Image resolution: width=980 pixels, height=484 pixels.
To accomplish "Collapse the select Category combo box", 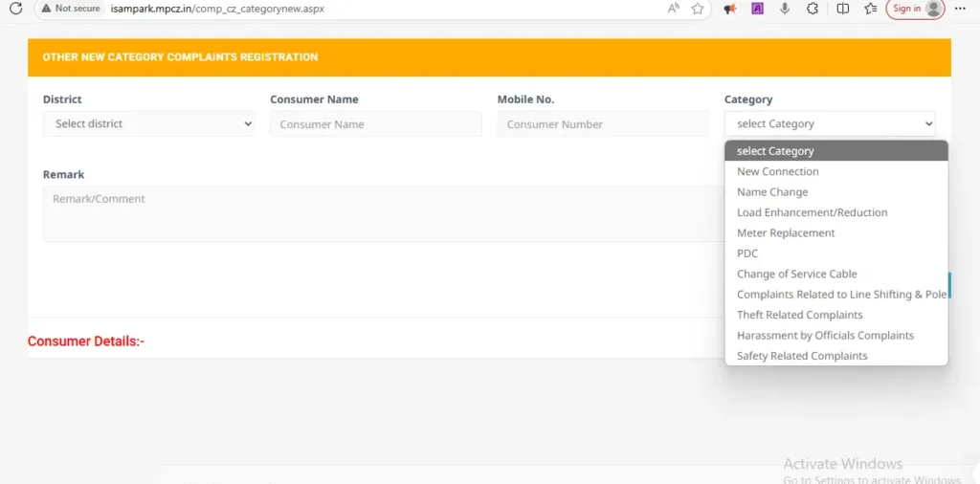I will tap(830, 123).
